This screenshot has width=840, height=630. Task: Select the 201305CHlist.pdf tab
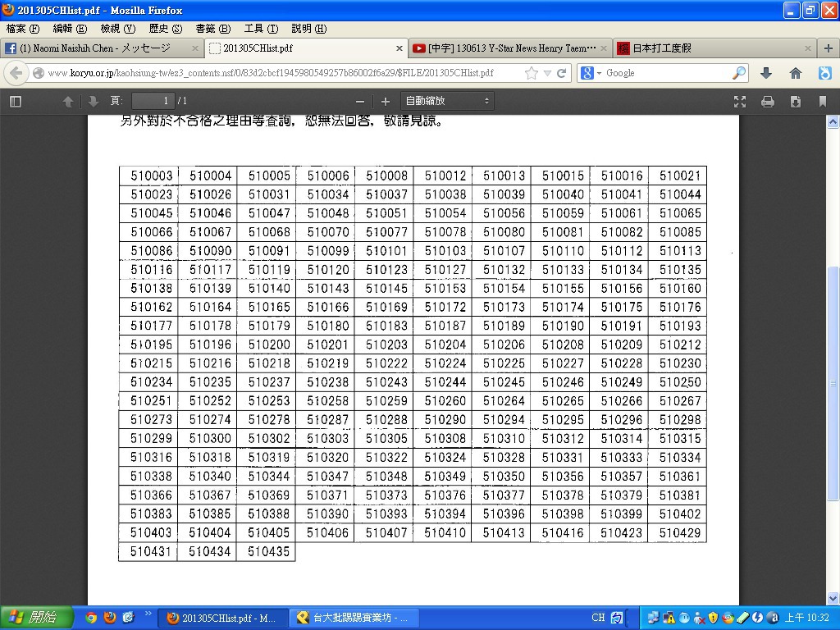click(305, 48)
